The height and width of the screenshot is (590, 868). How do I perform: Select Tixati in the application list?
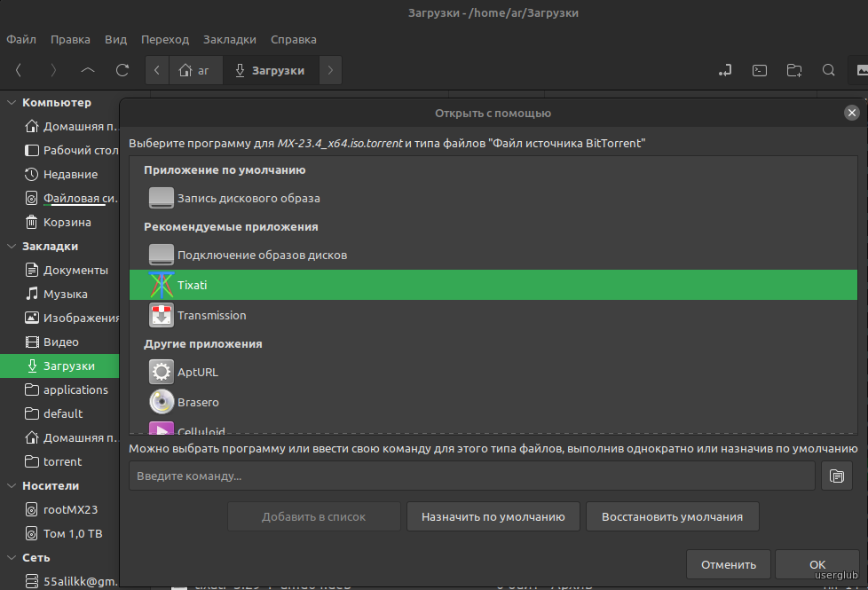tap(493, 285)
